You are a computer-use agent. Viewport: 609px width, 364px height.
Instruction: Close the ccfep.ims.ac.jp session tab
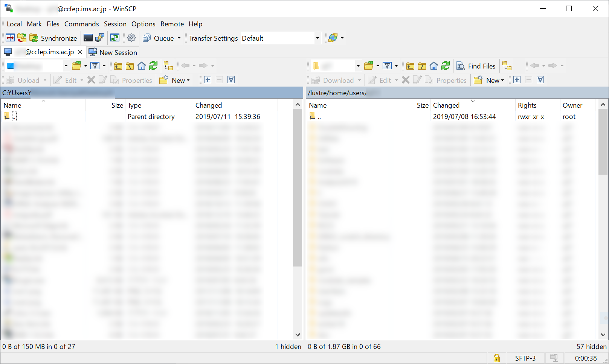pos(80,52)
